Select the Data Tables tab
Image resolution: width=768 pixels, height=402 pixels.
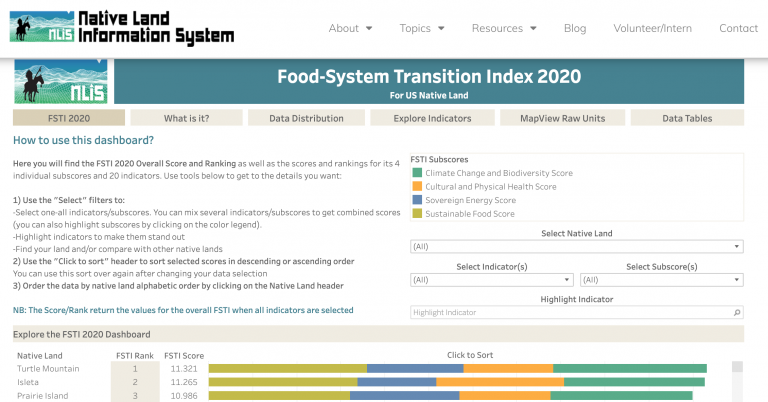click(687, 118)
